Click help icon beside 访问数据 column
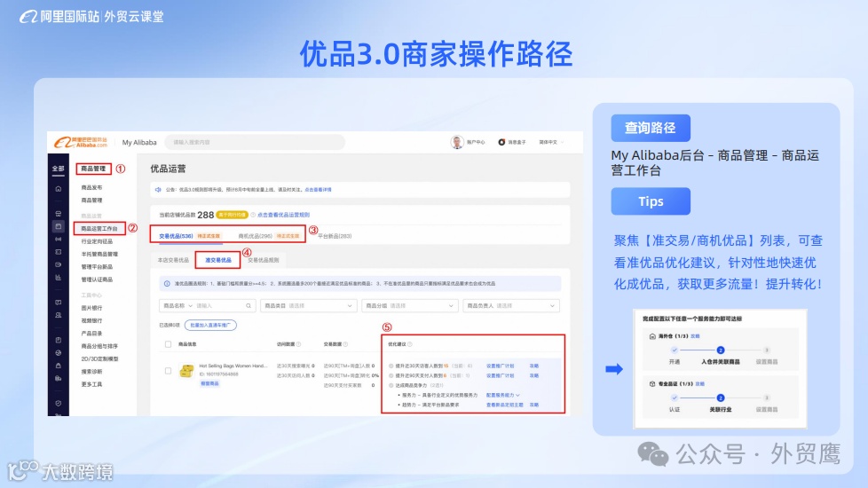 (x=298, y=344)
